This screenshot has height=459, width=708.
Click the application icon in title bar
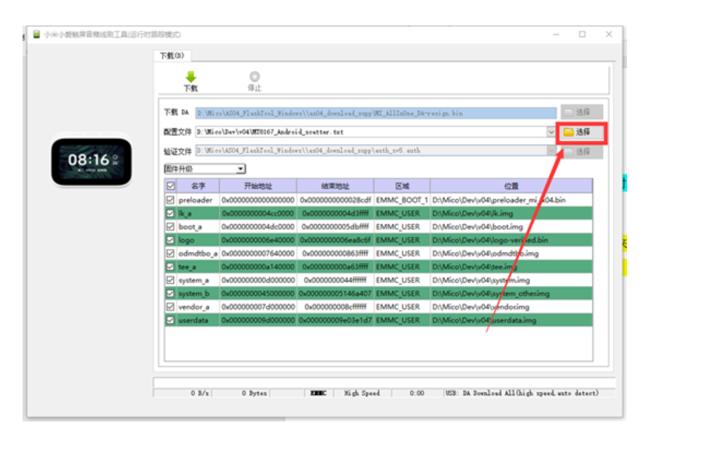pyautogui.click(x=37, y=34)
